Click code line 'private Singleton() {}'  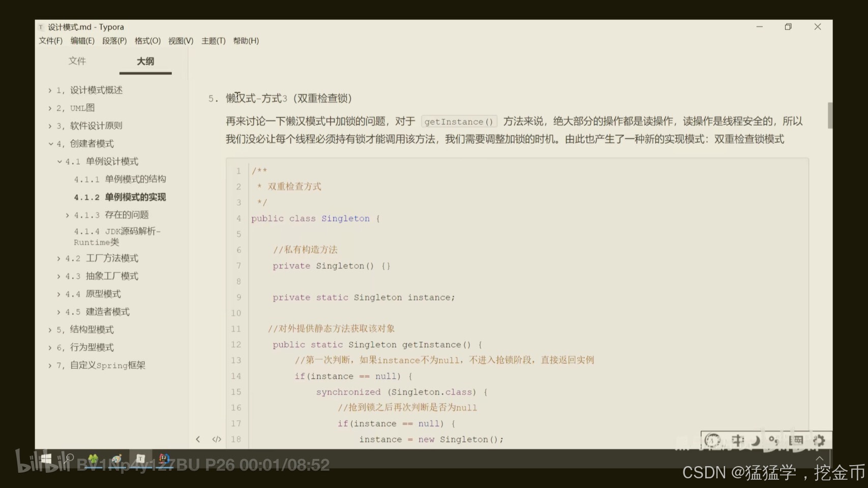click(x=332, y=266)
